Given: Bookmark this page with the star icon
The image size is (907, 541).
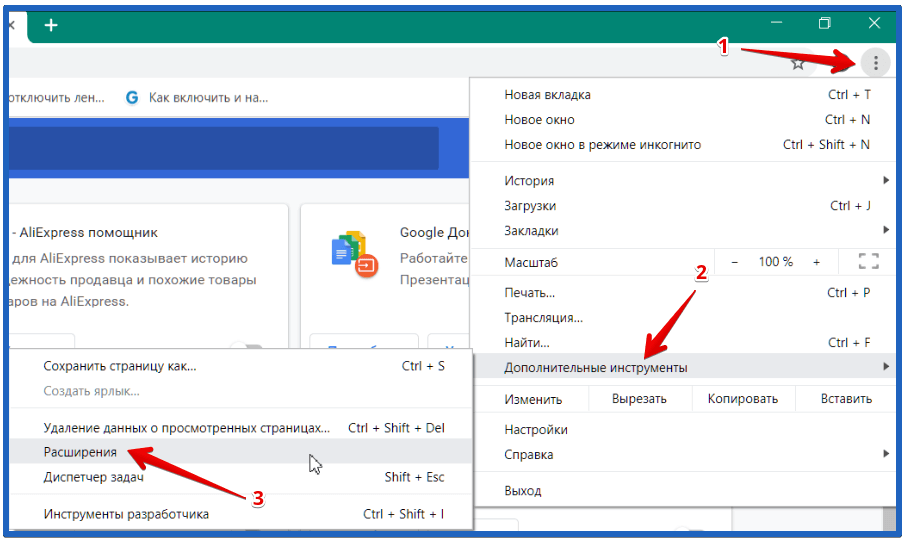Looking at the screenshot, I should [798, 64].
